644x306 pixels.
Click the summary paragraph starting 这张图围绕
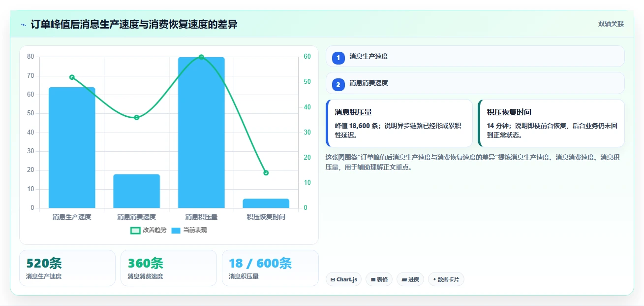[x=472, y=162]
